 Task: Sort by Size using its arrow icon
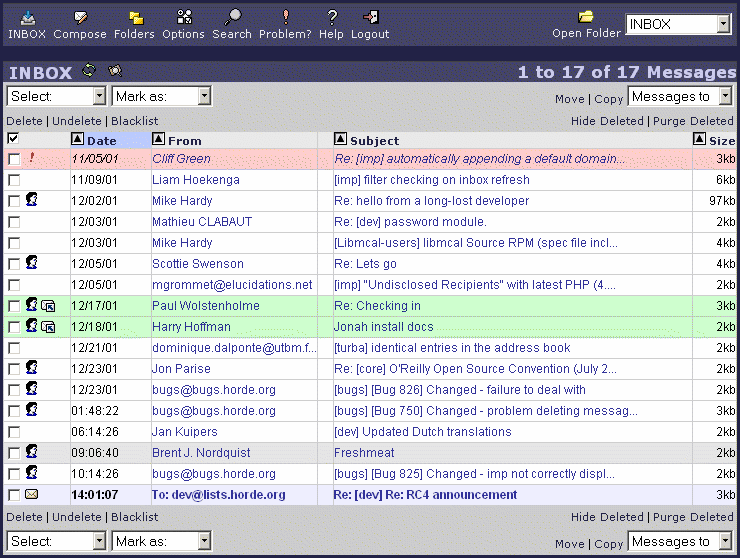point(699,139)
